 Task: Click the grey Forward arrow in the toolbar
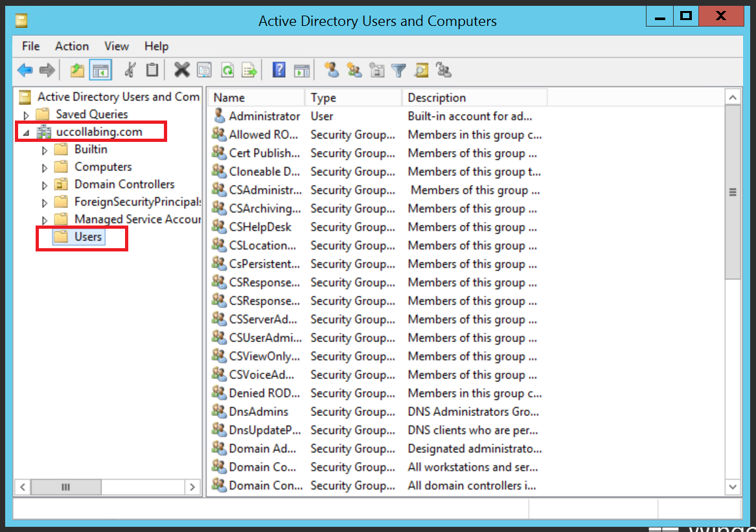coord(47,71)
